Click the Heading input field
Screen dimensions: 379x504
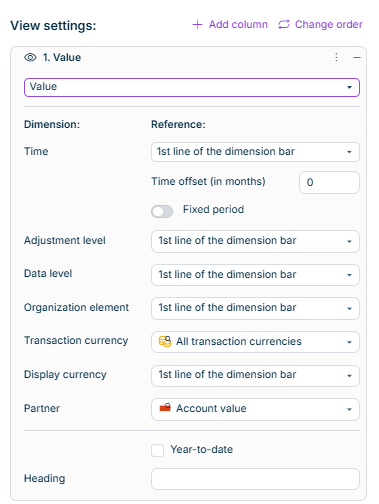click(255, 479)
